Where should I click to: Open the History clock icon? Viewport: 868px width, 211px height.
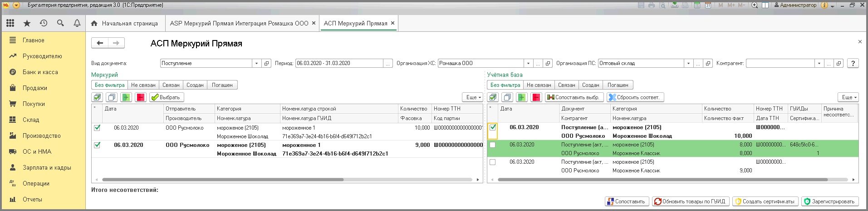coord(44,23)
